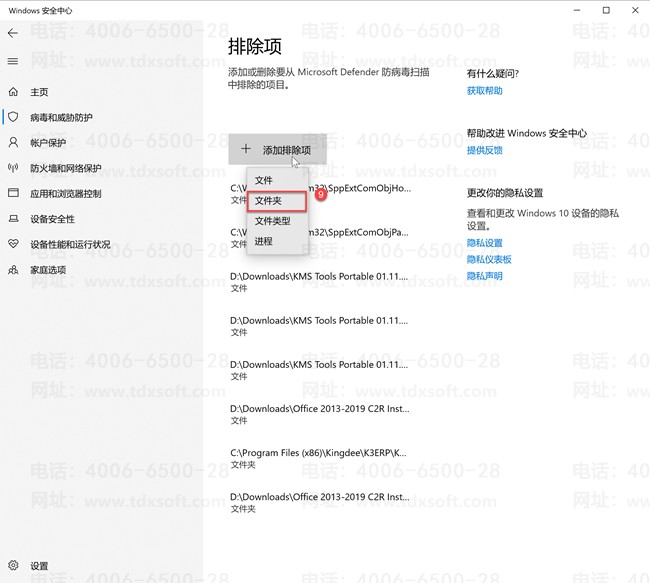Expand the Kingdee K3ERP folder exclusion entry
650x583 pixels.
[x=318, y=458]
